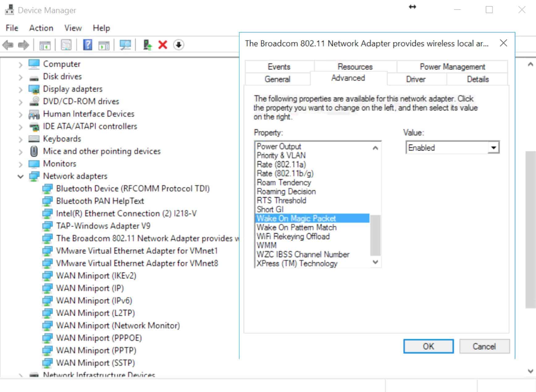
Task: Expand the Disk drives node
Action: [20, 77]
